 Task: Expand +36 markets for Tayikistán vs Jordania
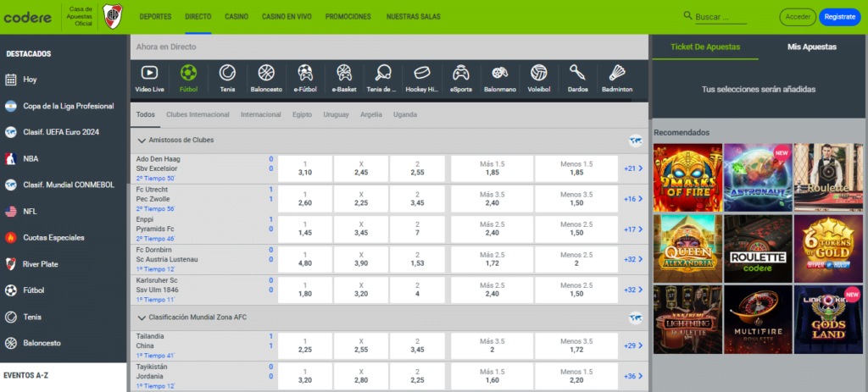[633, 376]
